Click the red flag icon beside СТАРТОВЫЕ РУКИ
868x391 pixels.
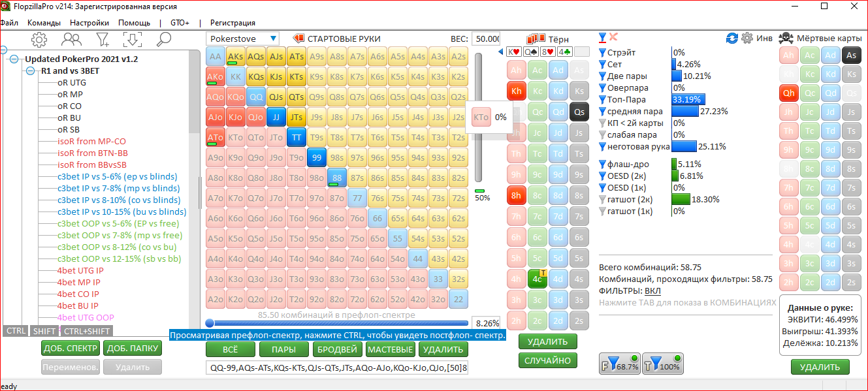coord(298,39)
